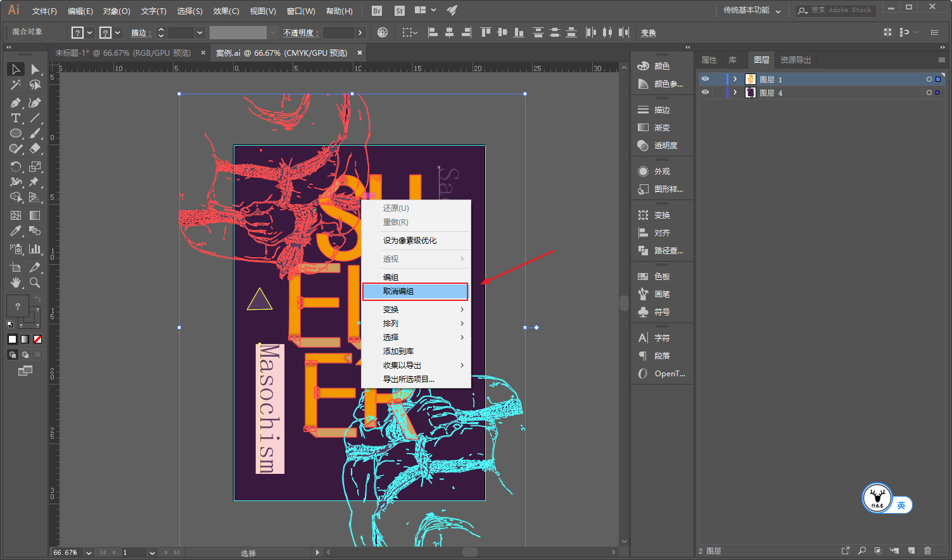Click the 搜索 Adobe Stock search field
952x560 pixels.
tap(835, 10)
